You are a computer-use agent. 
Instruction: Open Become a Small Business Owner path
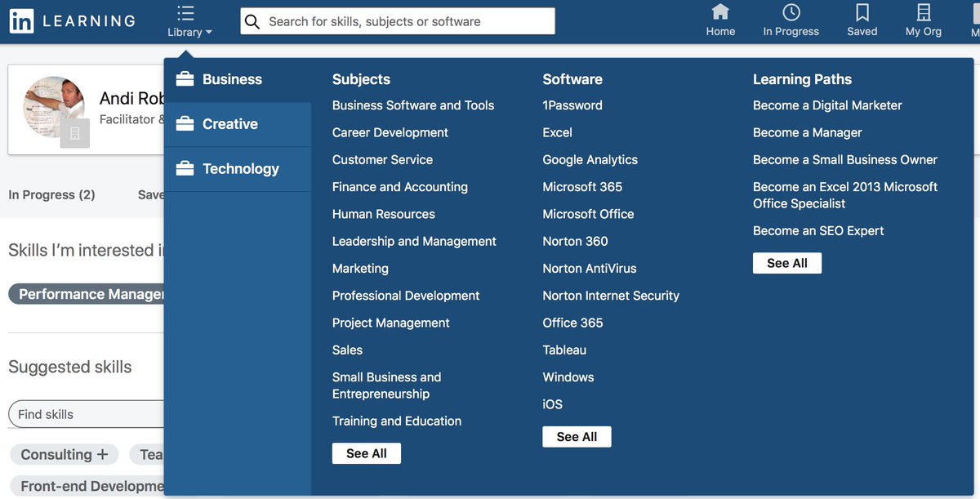845,160
